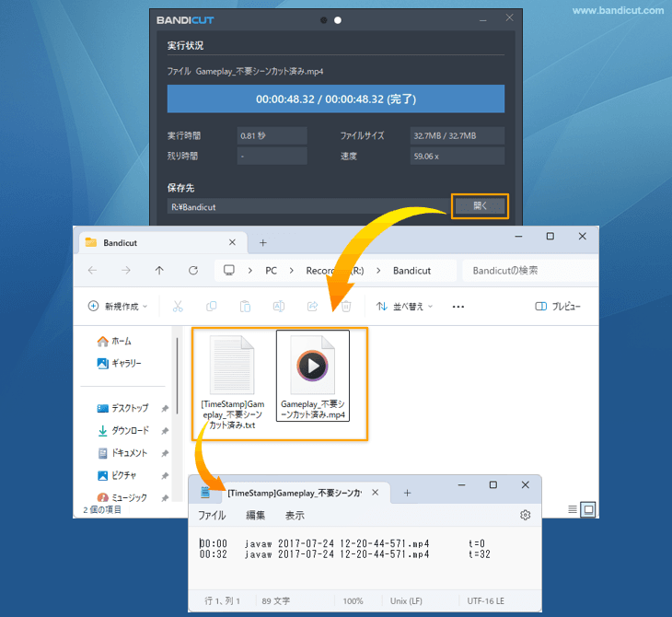Select the [TimeStamp]Gameplay txt file
Image resolution: width=672 pixels, height=617 pixels.
(232, 380)
